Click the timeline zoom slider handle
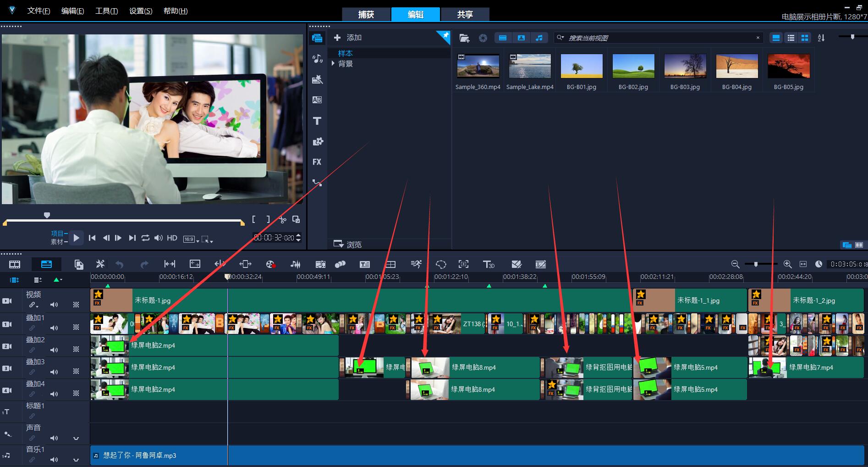 click(x=756, y=264)
